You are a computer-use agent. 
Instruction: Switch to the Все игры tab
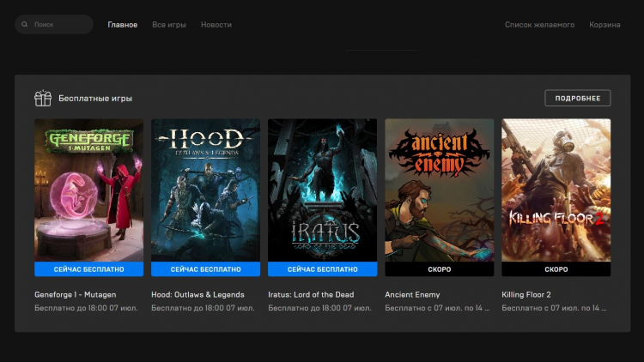169,25
